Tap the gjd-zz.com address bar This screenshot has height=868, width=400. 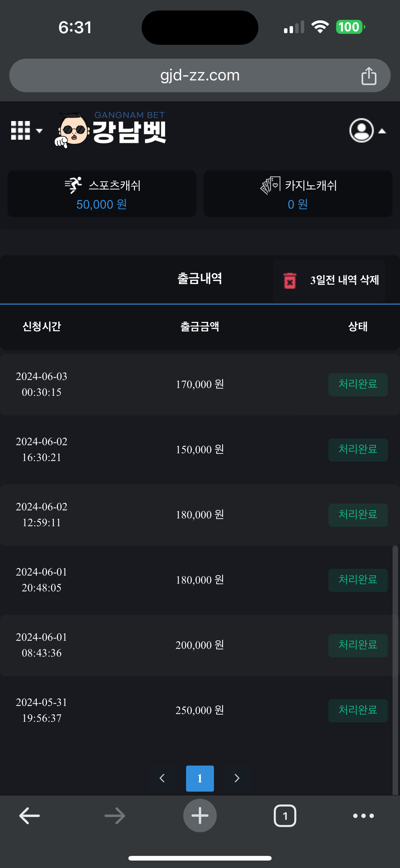pos(199,75)
